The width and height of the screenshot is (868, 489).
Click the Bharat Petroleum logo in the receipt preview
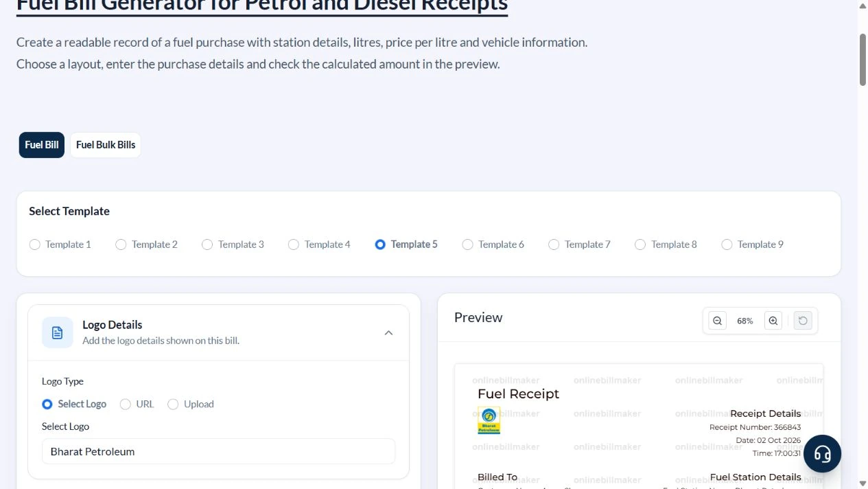489,420
